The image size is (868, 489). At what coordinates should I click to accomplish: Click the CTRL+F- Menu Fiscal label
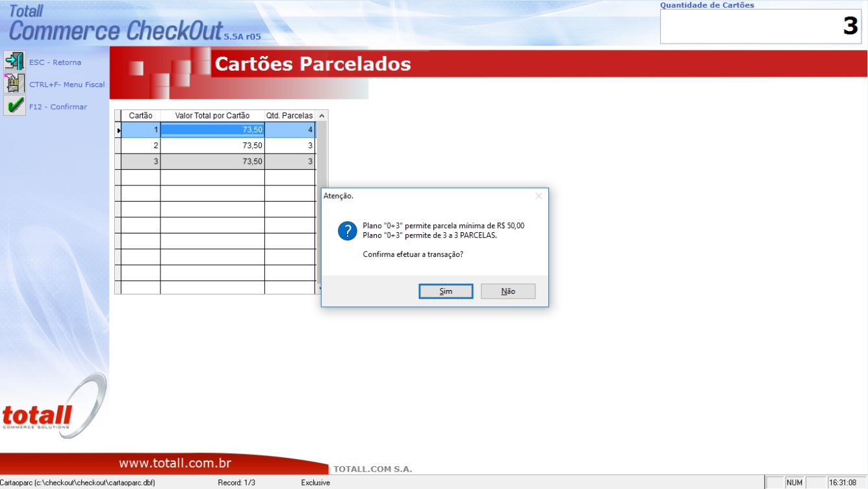coord(67,85)
